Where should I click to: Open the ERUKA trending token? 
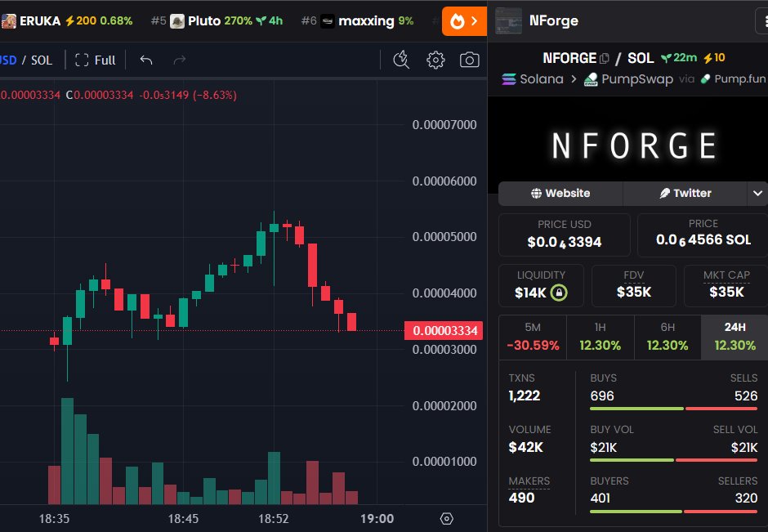(67, 21)
